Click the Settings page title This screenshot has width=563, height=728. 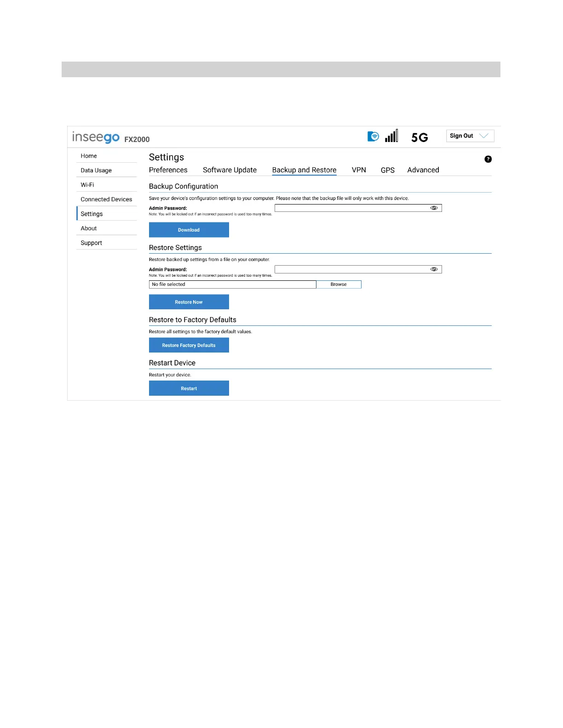[x=167, y=157]
